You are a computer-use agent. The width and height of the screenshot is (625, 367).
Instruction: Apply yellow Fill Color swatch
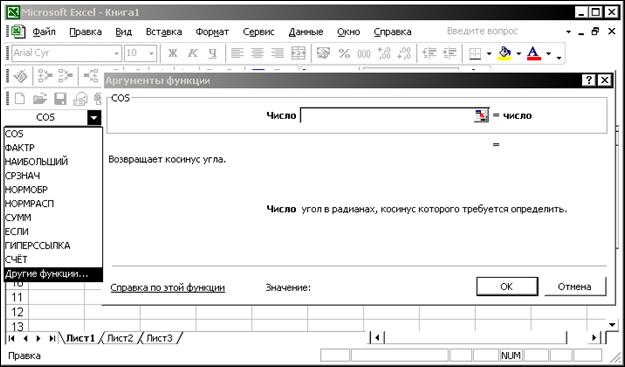point(505,53)
